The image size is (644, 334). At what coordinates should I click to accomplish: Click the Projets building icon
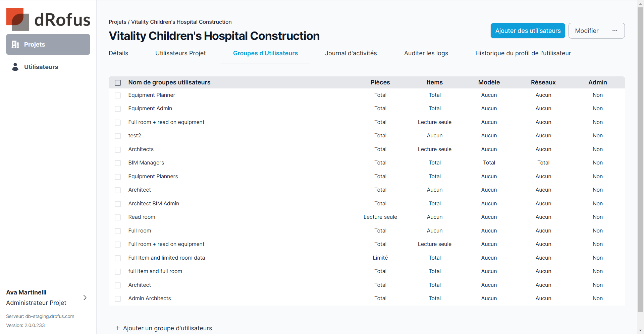15,45
